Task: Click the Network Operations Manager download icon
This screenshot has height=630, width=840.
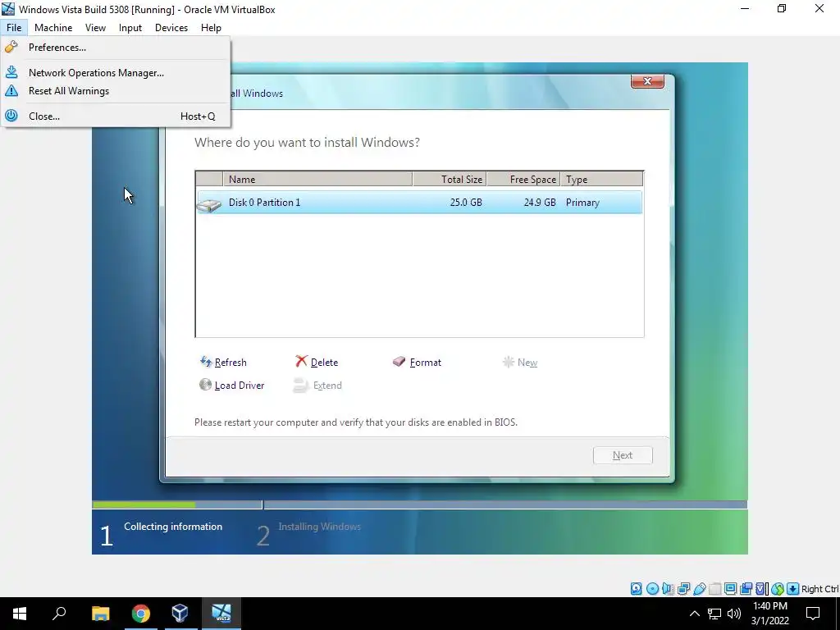Action: point(11,72)
